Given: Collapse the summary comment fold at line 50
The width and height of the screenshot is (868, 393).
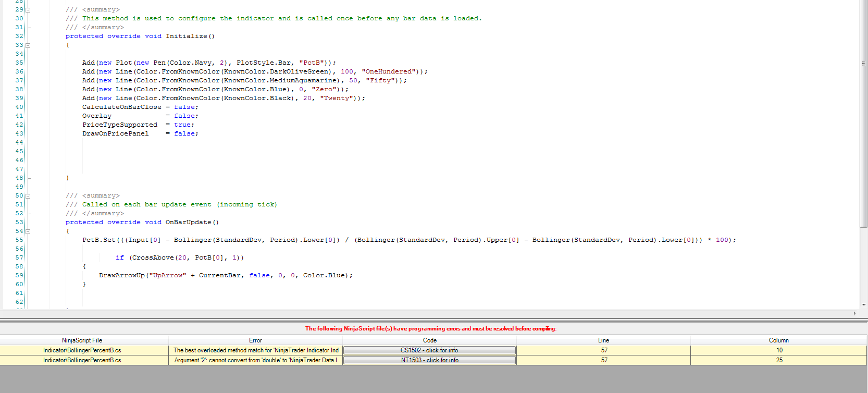Looking at the screenshot, I should (x=28, y=196).
